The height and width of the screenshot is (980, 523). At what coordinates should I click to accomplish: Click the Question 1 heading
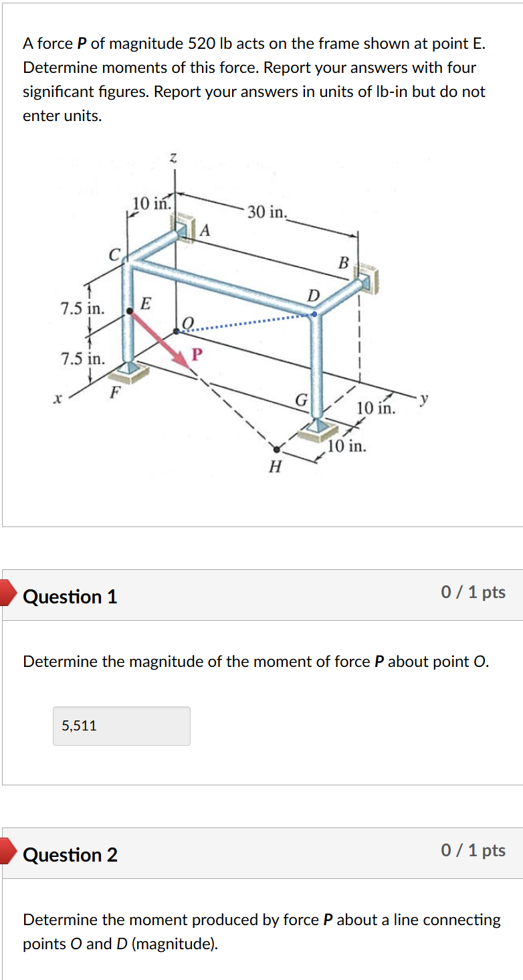pos(70,597)
